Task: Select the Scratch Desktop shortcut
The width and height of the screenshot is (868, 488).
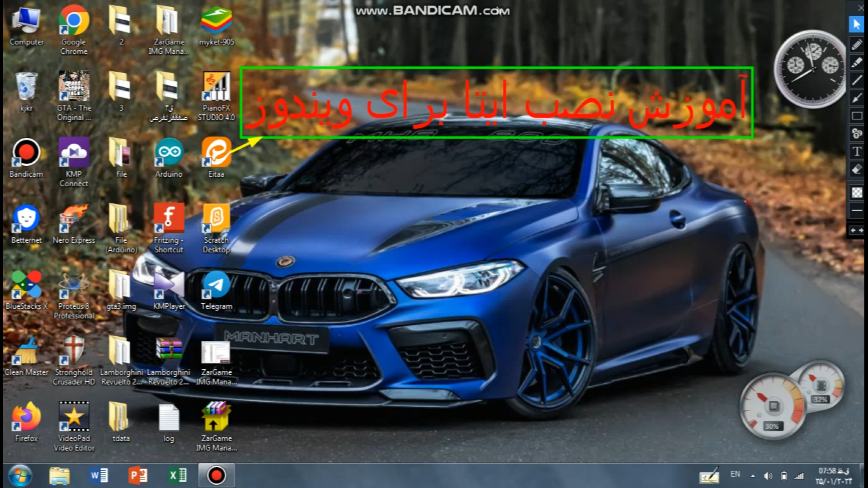Action: point(216,228)
